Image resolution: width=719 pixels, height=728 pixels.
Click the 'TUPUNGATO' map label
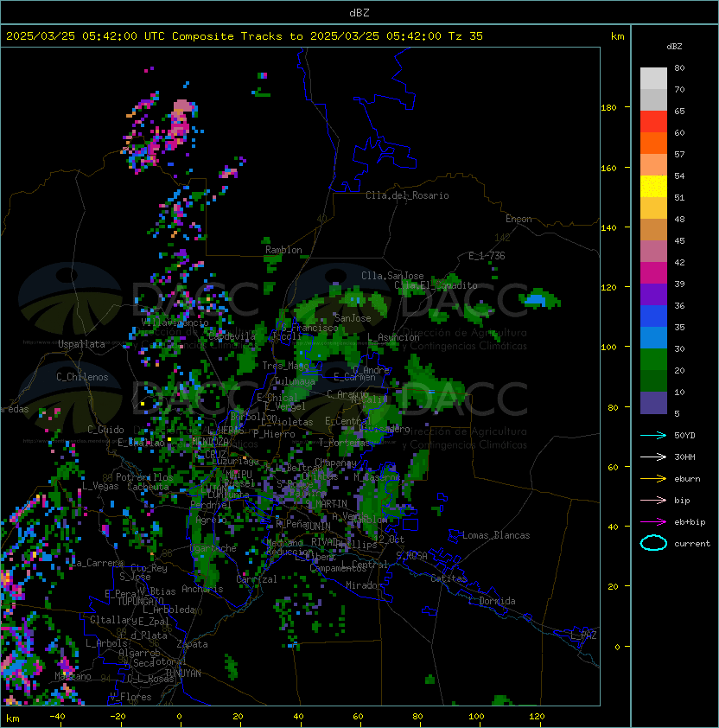(x=140, y=601)
